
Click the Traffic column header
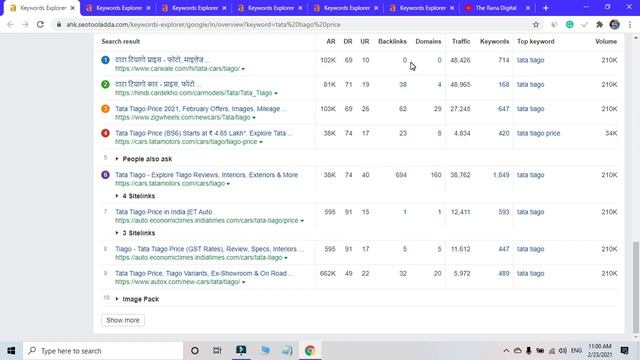click(x=461, y=41)
